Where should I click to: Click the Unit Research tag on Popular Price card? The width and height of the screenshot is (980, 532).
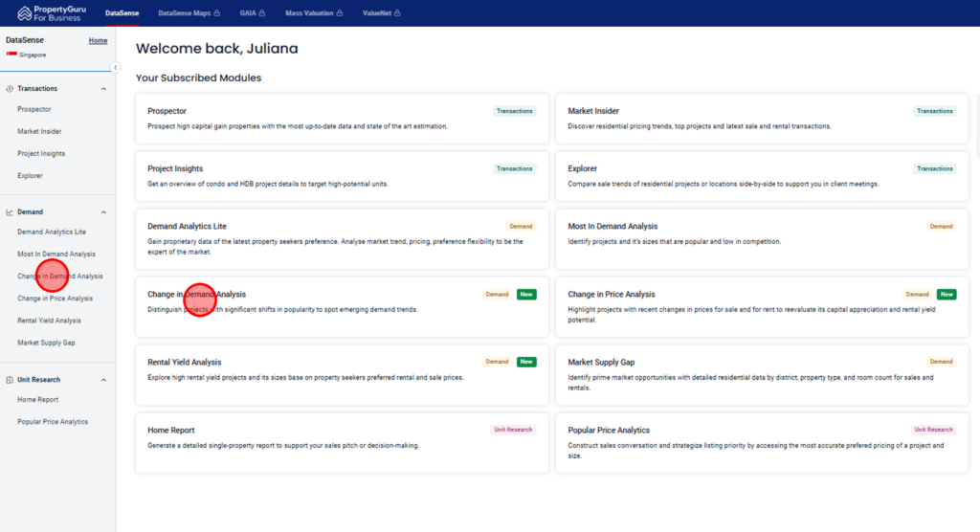click(x=934, y=431)
